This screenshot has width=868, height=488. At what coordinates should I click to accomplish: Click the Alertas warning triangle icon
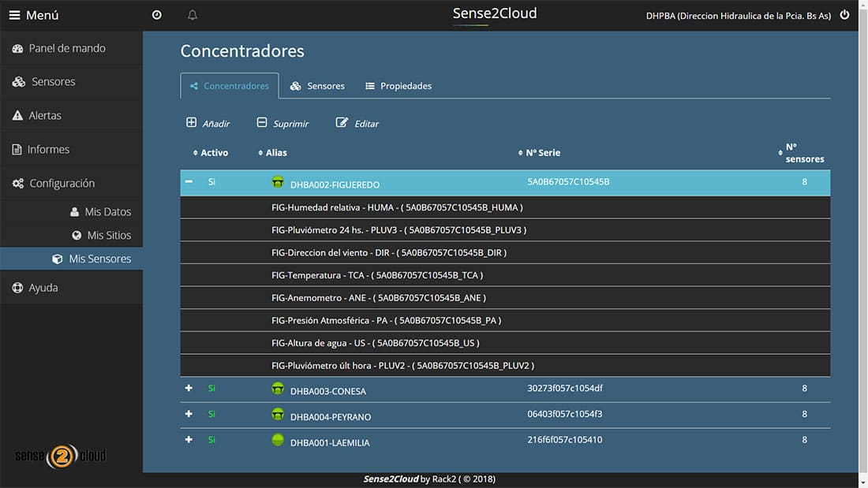click(17, 115)
